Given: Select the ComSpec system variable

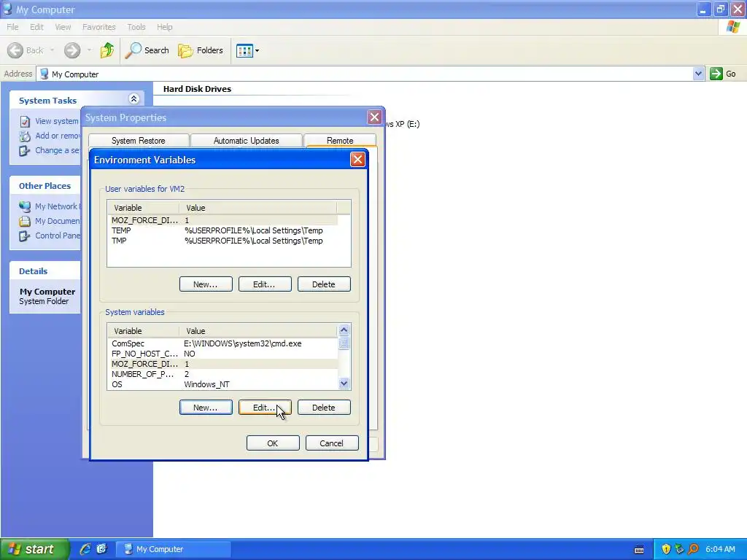Looking at the screenshot, I should click(223, 343).
